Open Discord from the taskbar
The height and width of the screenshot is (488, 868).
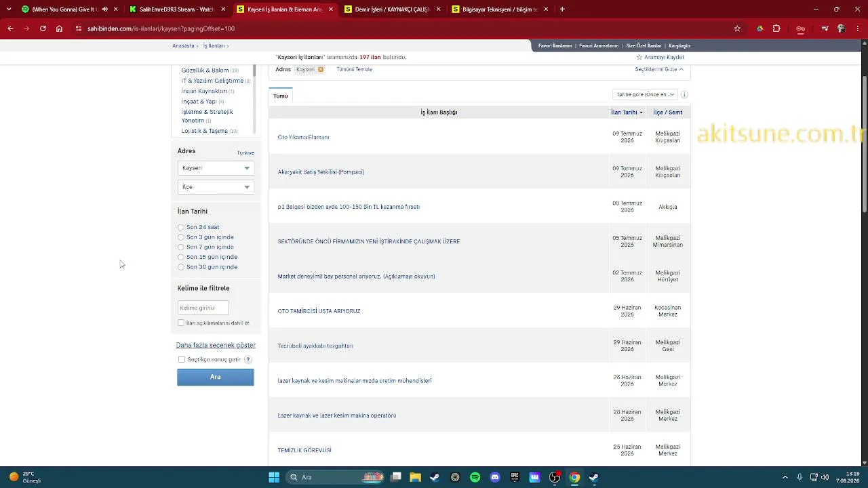click(495, 477)
